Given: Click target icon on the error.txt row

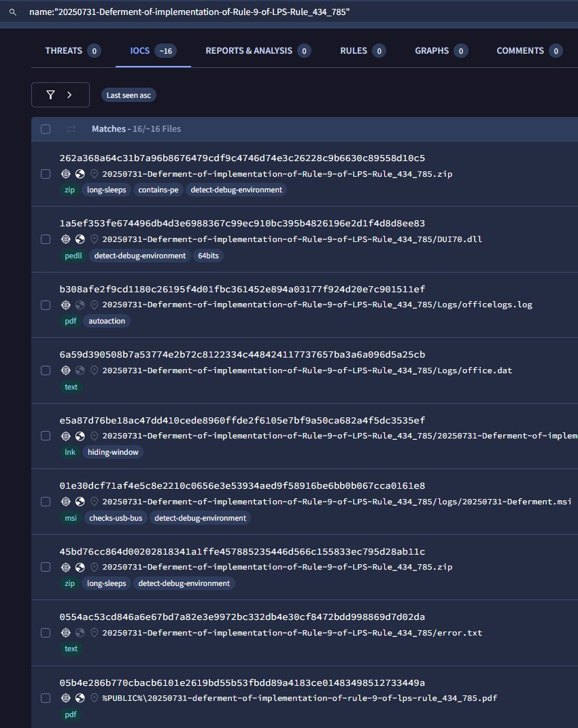Looking at the screenshot, I should 65,633.
